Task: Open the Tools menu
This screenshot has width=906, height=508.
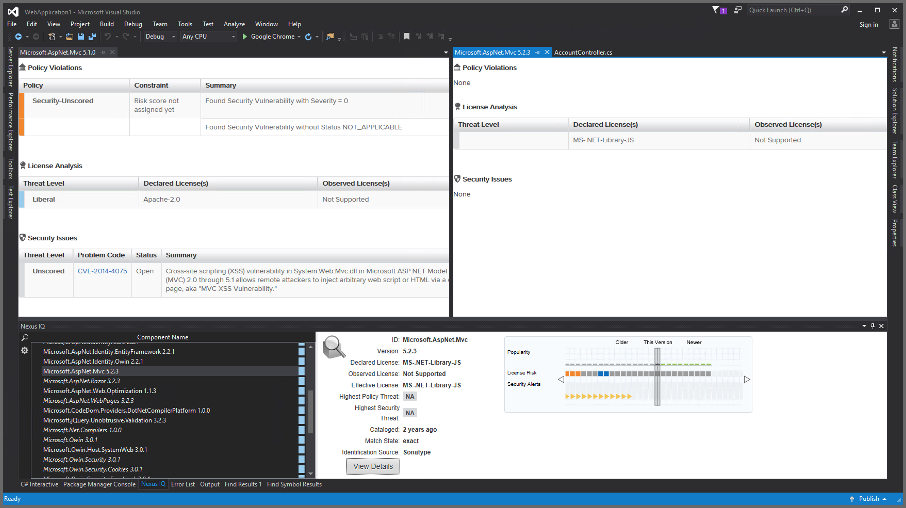Action: click(185, 24)
